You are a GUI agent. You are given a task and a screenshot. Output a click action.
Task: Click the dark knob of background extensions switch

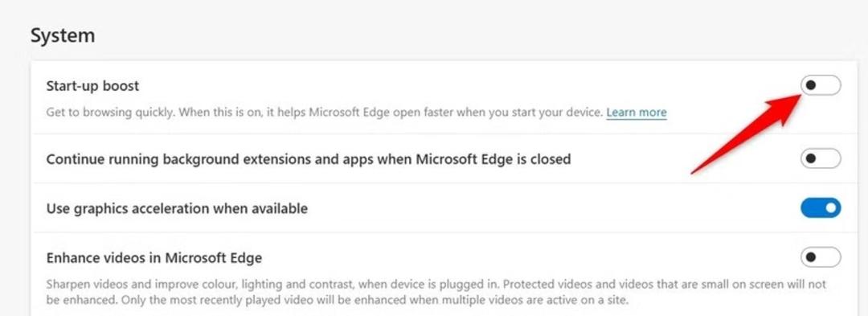click(x=811, y=159)
